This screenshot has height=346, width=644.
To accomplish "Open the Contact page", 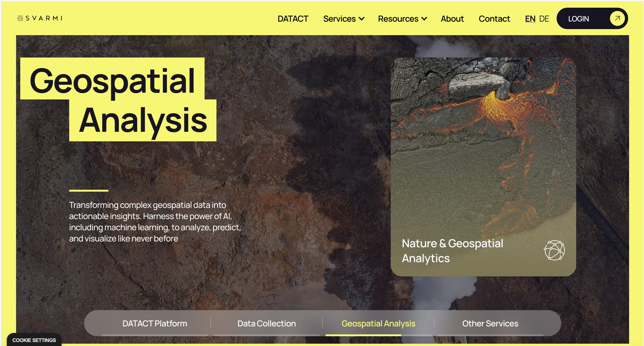I will point(494,19).
